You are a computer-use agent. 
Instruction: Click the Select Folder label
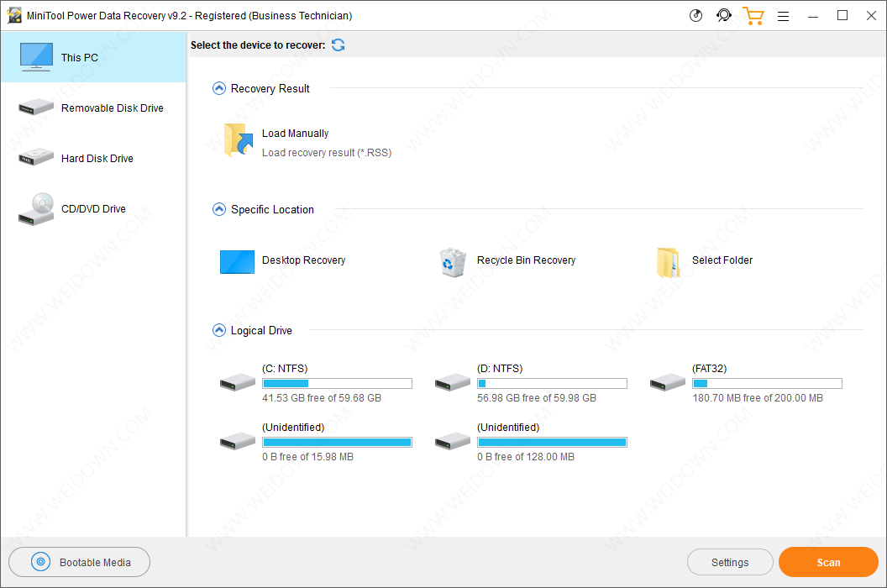click(x=722, y=260)
